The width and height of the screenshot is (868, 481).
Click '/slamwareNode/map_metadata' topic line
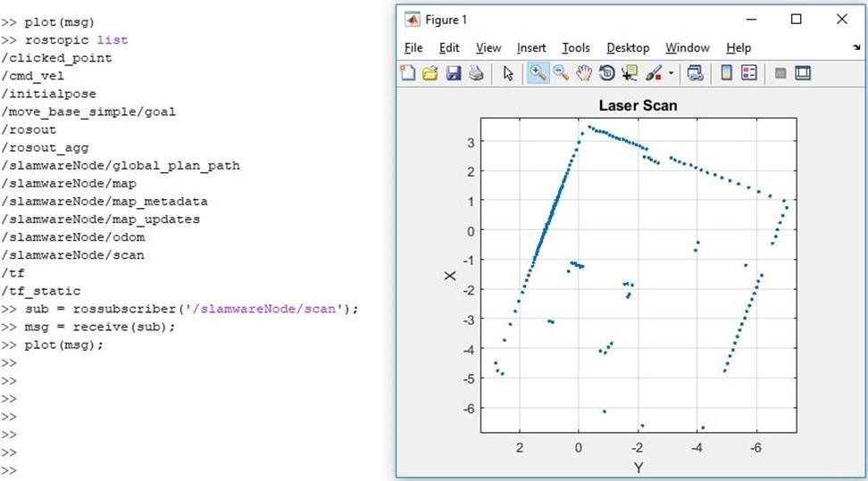click(x=104, y=202)
